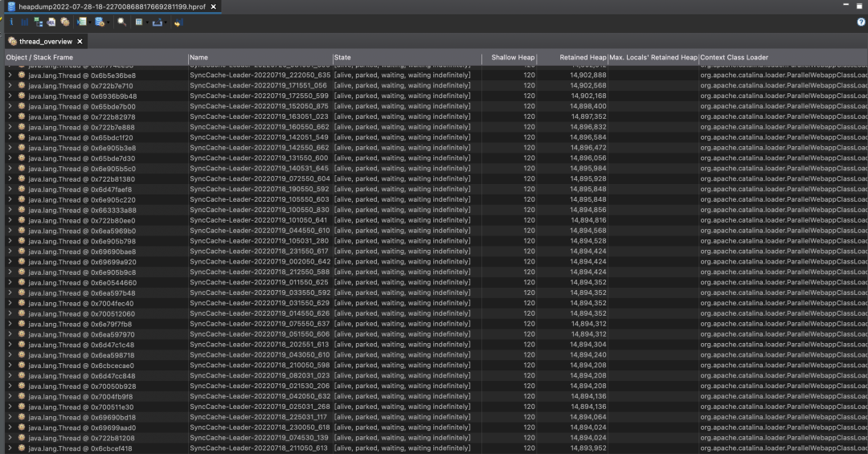Viewport: 868px width, 454px height.
Task: Open the Histogram view from toolbar
Action: click(24, 22)
